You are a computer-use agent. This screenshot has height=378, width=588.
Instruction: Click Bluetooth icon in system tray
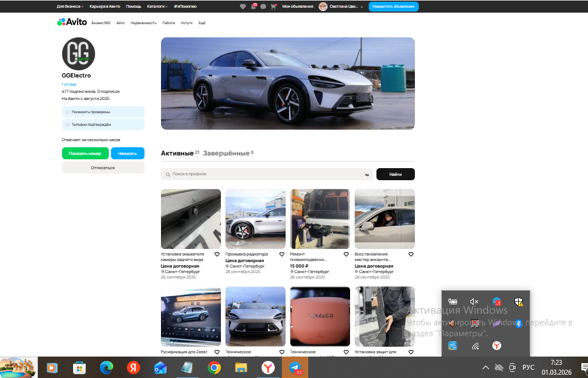518,324
